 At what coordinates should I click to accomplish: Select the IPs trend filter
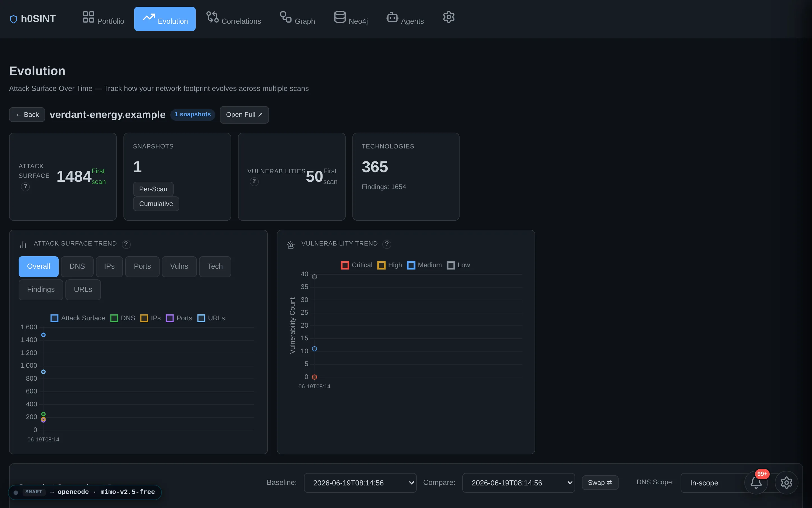[109, 266]
